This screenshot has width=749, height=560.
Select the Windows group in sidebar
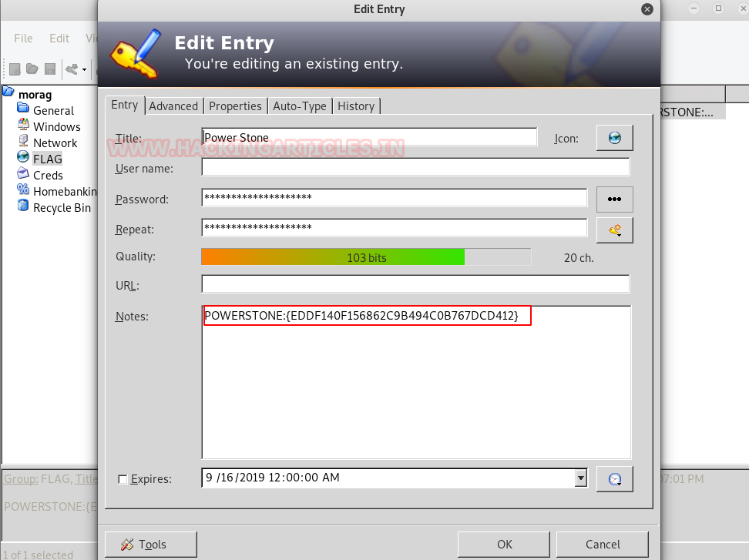[x=56, y=126]
